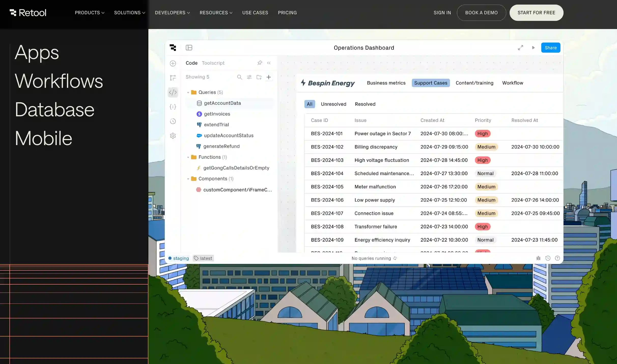The width and height of the screenshot is (617, 364).
Task: Click the Bespin Energy logo
Action: 328,83
